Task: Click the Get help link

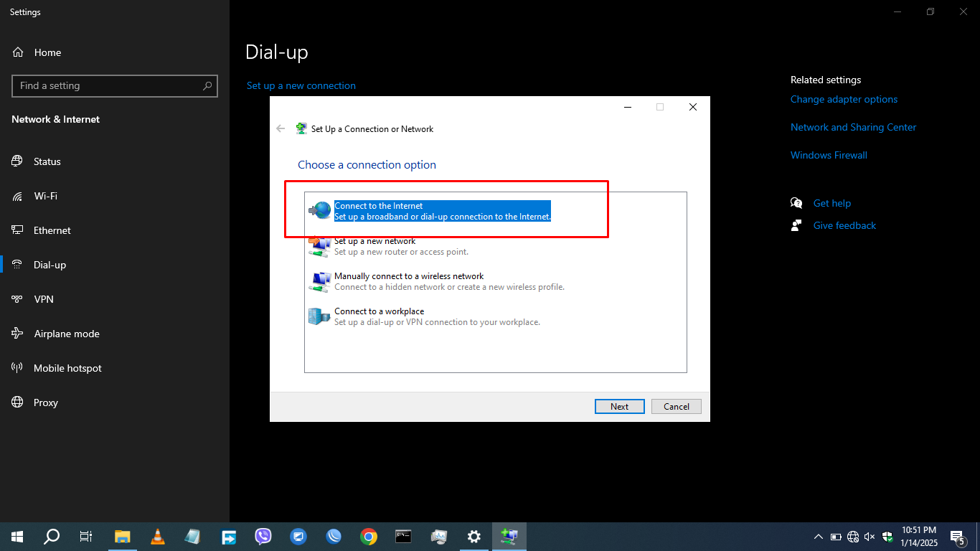Action: pyautogui.click(x=832, y=203)
